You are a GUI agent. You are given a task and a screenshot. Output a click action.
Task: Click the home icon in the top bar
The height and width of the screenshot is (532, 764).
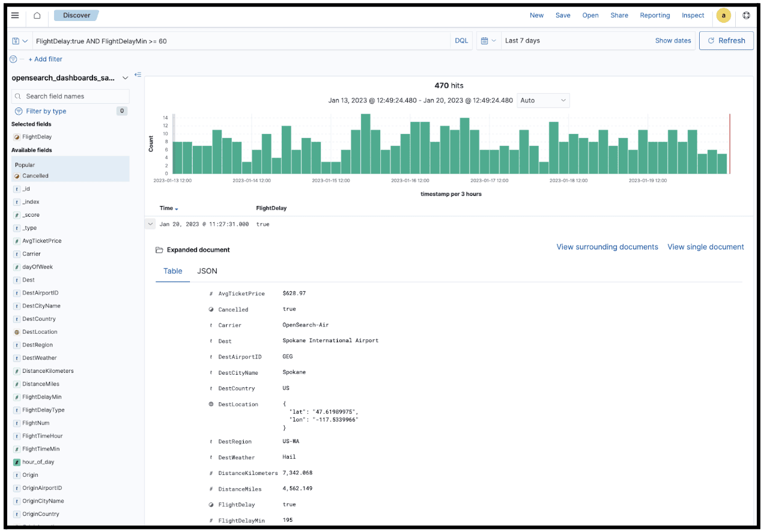click(x=37, y=16)
